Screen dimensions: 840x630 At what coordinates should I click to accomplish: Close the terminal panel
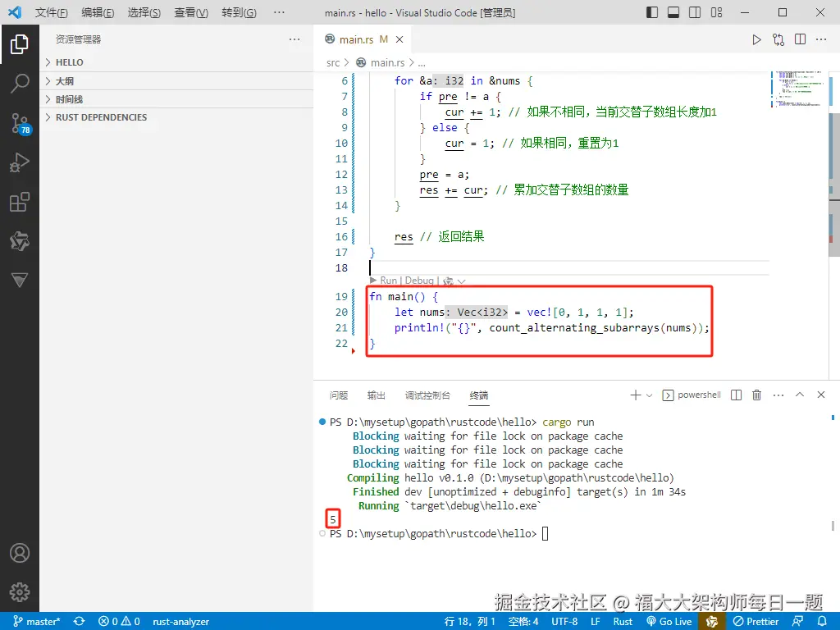pyautogui.click(x=820, y=395)
